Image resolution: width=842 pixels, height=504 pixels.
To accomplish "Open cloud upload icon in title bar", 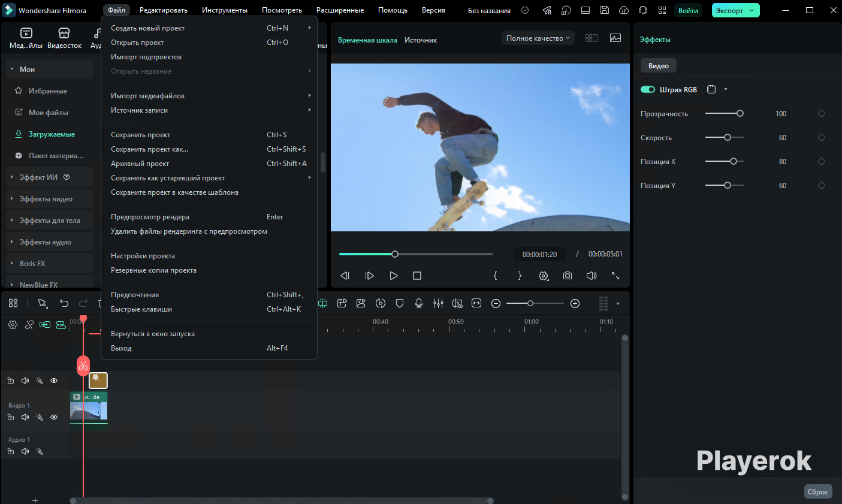I will (624, 10).
